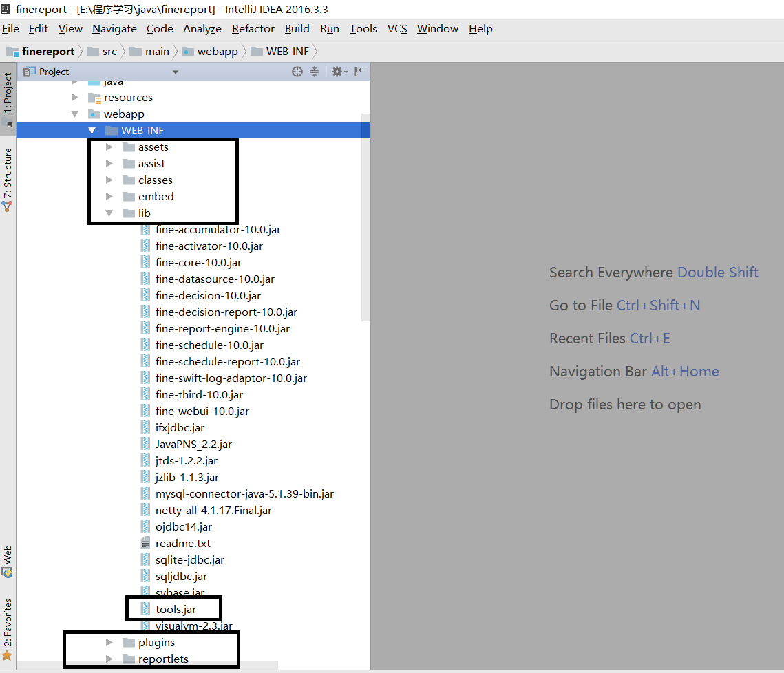Open the Project view type dropdown
Viewport: 784px width, 673px height.
[x=176, y=72]
